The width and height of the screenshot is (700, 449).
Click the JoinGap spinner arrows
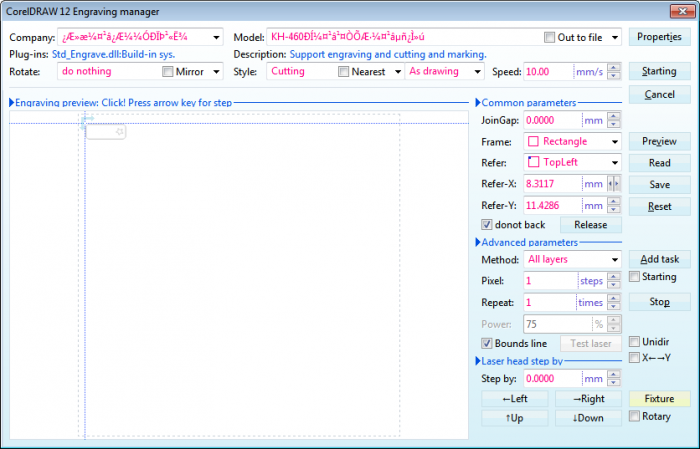(x=614, y=120)
